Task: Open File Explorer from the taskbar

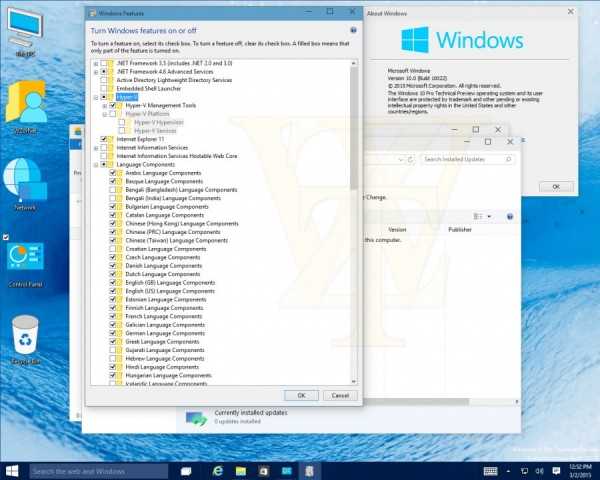Action: tap(241, 471)
